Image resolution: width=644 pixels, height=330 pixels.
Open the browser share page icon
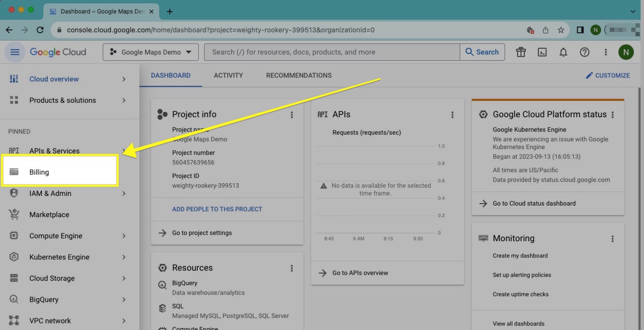coord(546,30)
